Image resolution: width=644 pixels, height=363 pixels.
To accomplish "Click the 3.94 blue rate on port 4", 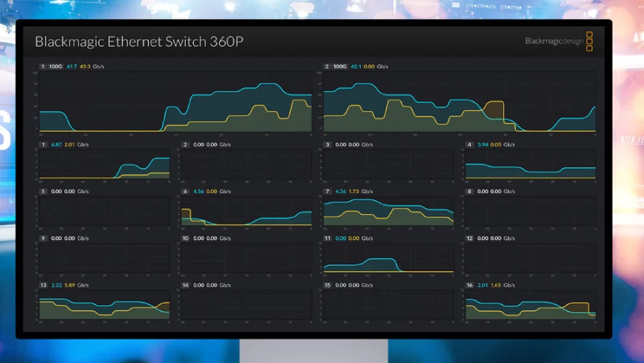I will (483, 145).
